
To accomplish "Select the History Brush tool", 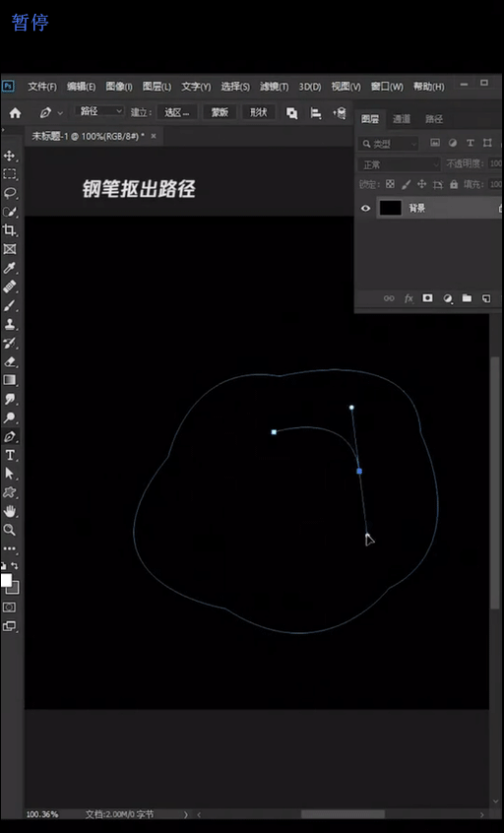I will [x=9, y=343].
